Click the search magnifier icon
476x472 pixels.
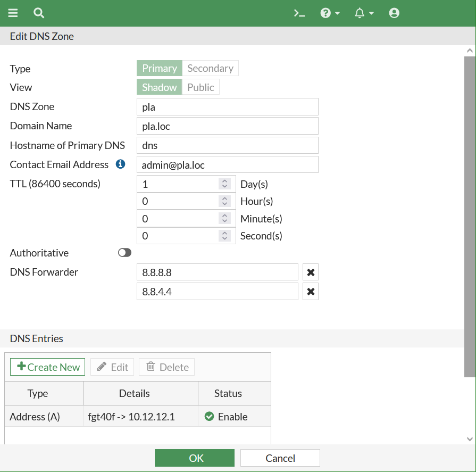pos(38,13)
